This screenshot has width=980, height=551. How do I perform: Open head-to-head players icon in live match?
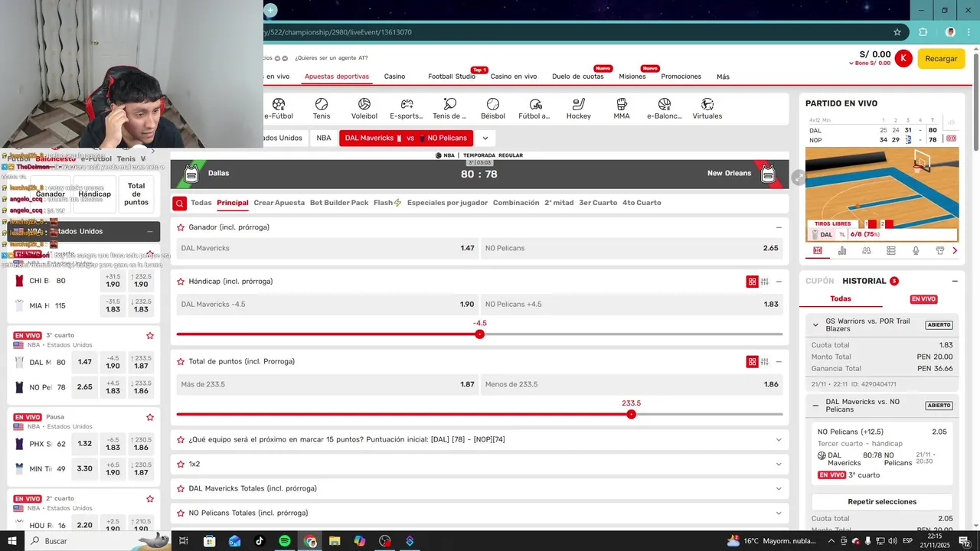pyautogui.click(x=867, y=250)
